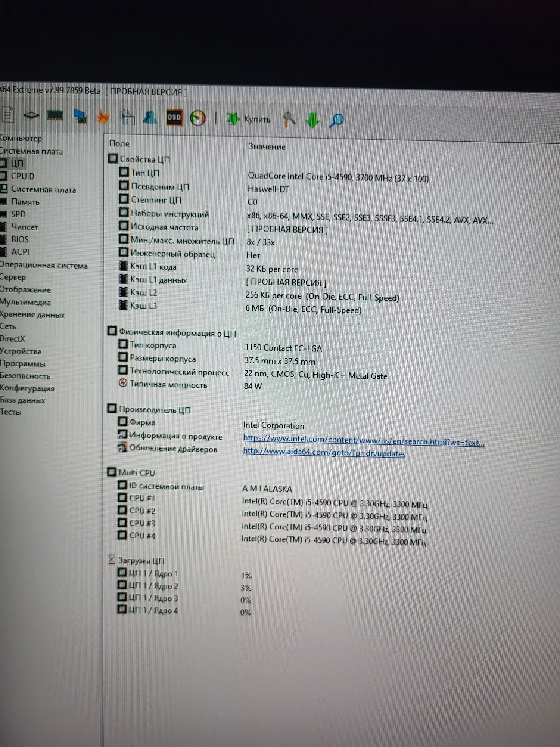The height and width of the screenshot is (747, 560).
Task: Open aida64.com driver updates link
Action: (x=324, y=452)
